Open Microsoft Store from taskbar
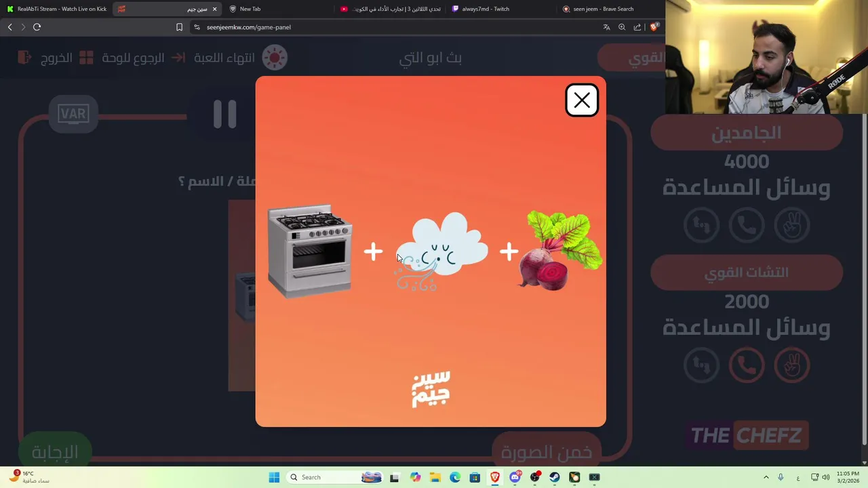868x488 pixels. (475, 477)
